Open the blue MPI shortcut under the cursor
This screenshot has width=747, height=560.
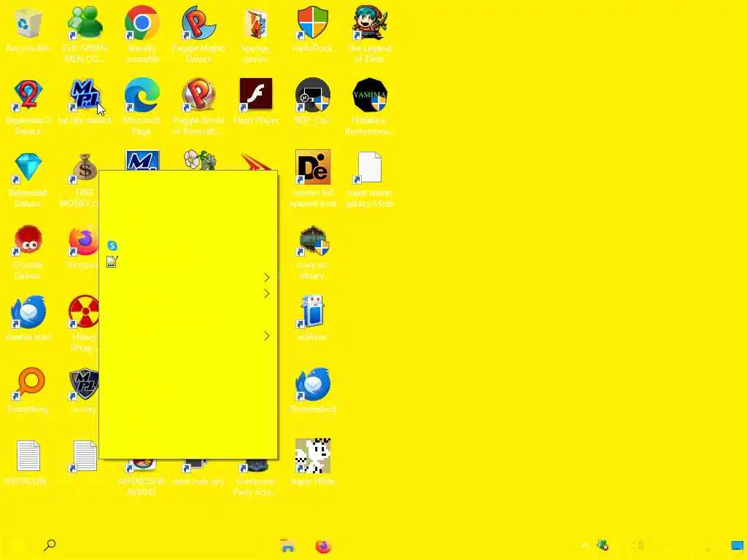click(x=85, y=95)
